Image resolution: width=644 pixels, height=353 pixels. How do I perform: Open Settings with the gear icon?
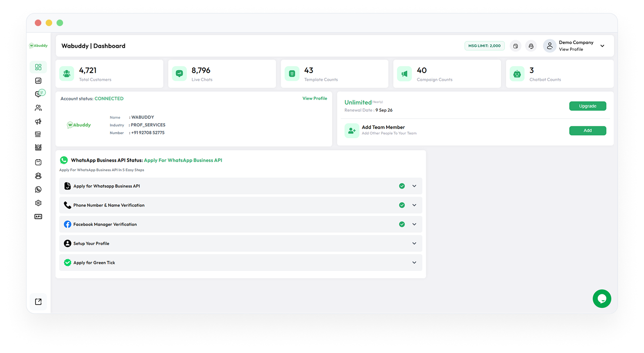click(38, 203)
